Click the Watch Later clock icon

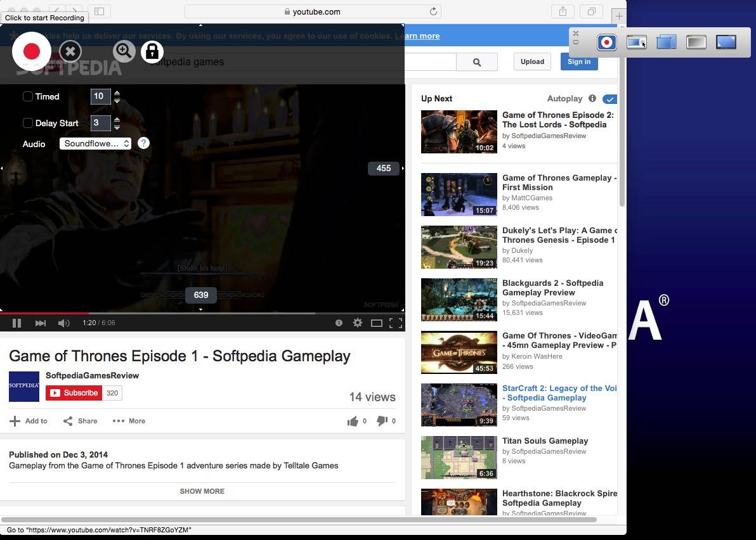(x=339, y=323)
